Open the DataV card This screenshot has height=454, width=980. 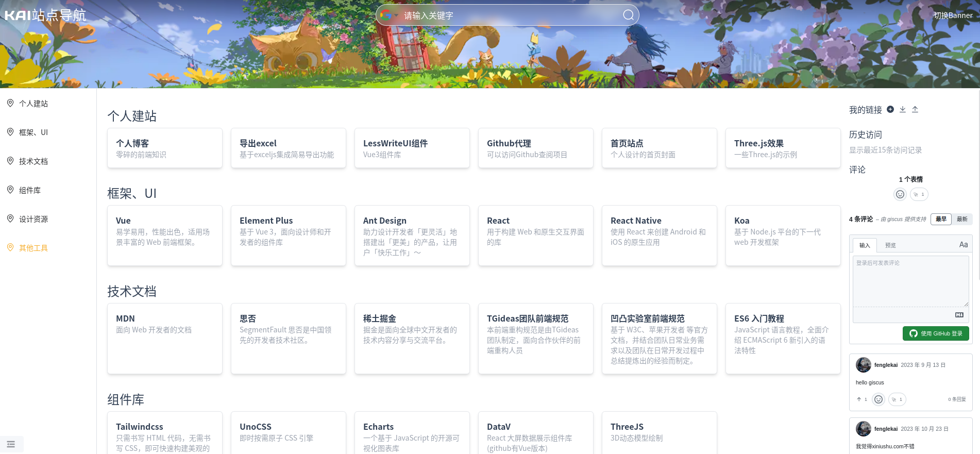[536, 433]
